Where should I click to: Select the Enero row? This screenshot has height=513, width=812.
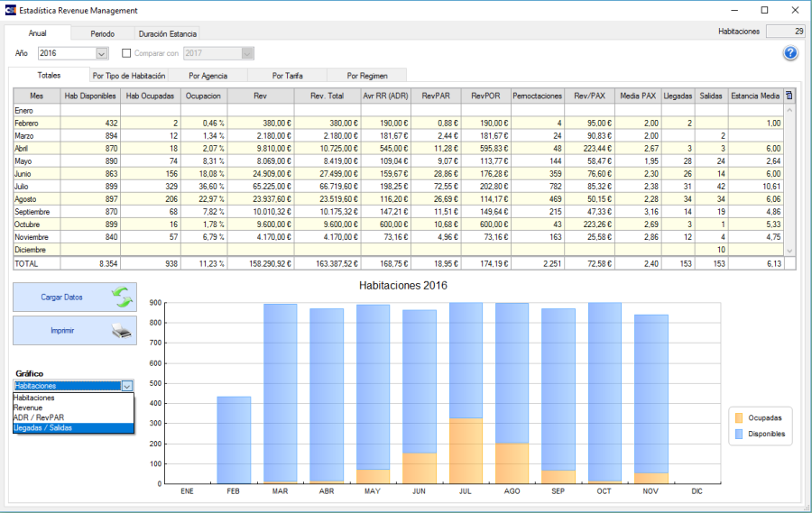pos(399,110)
